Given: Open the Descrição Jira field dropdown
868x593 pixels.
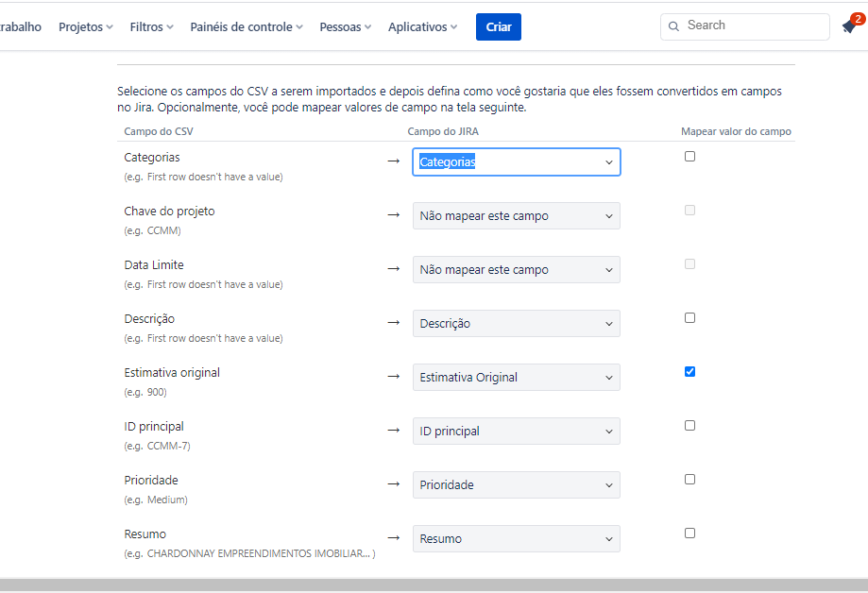Looking at the screenshot, I should point(517,323).
